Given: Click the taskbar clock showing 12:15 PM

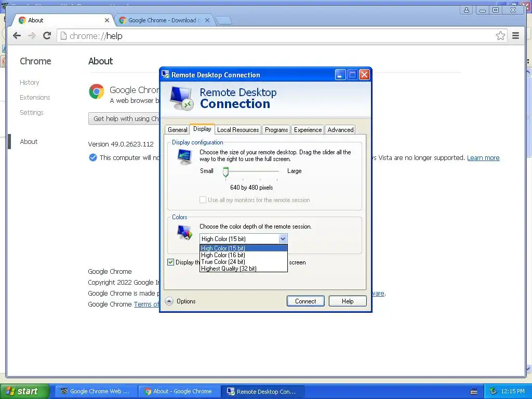Looking at the screenshot, I should coord(513,391).
